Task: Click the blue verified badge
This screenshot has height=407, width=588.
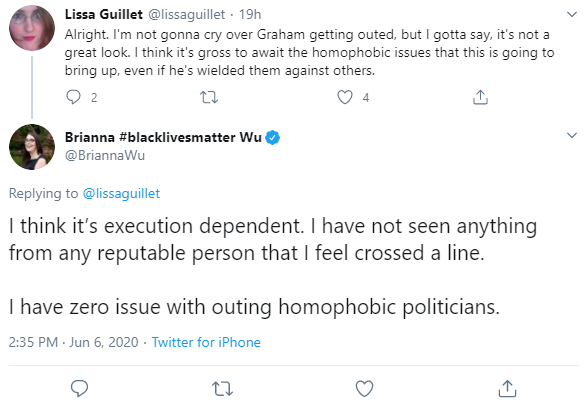Action: coord(273,138)
